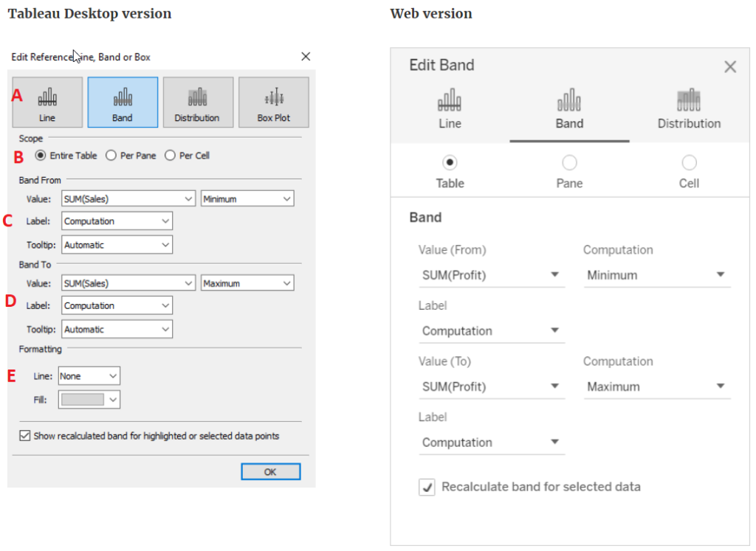Open the web Label Computation dropdown

click(492, 330)
